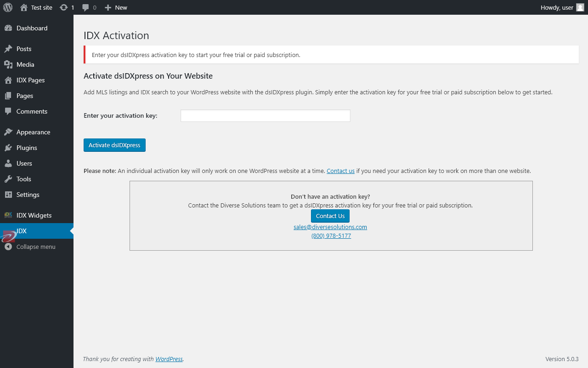Open the updates icon showing 1

click(63, 7)
